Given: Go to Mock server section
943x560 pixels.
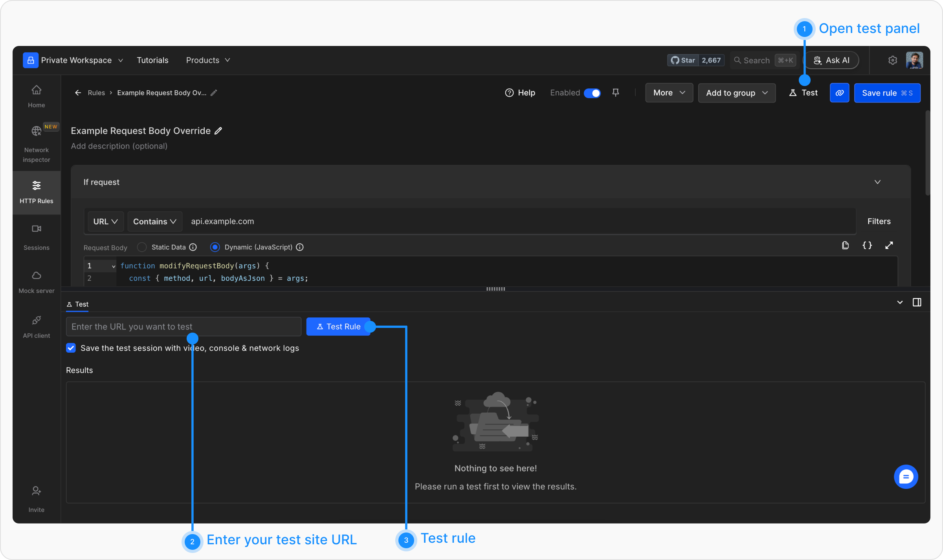Looking at the screenshot, I should click(x=36, y=282).
